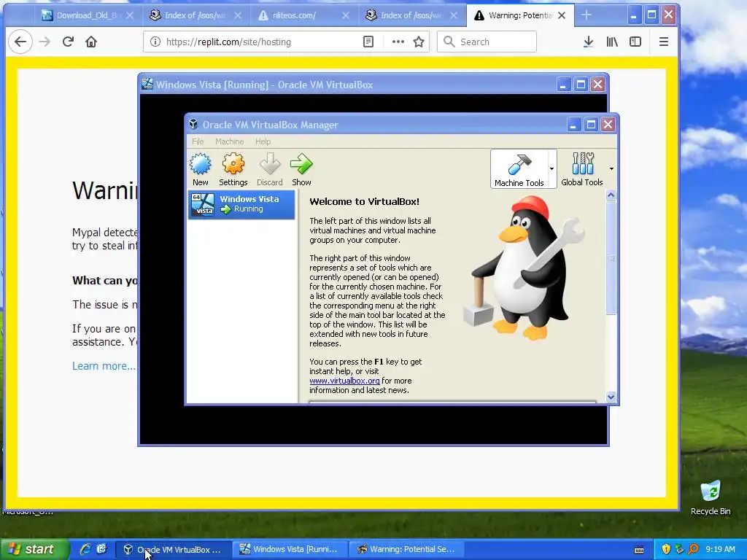The width and height of the screenshot is (747, 560).
Task: Click the New machine icon in VirtualBox Manager
Action: (201, 169)
